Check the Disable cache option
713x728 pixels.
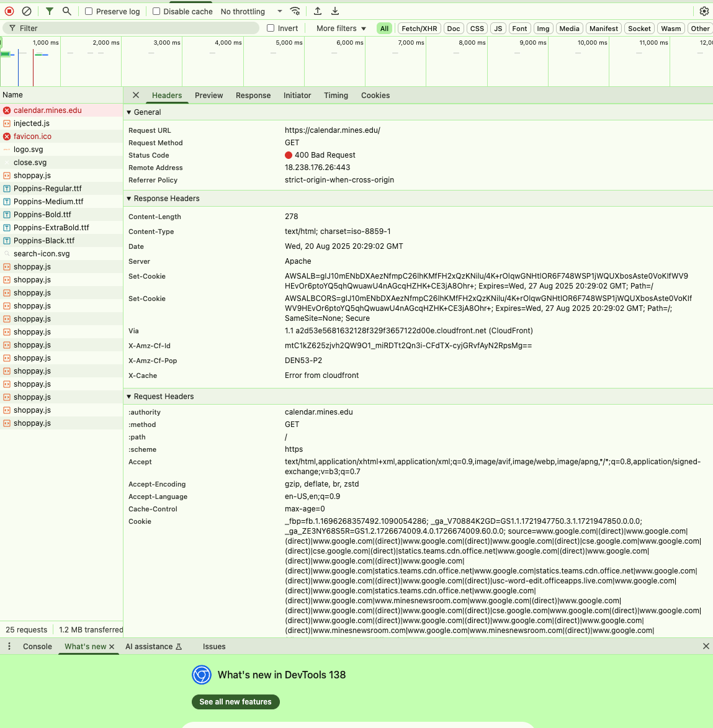click(156, 11)
